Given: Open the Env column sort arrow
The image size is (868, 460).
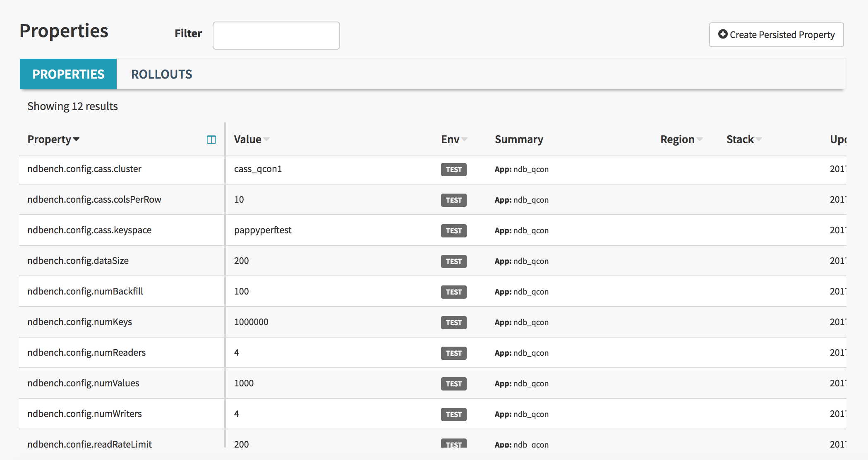Looking at the screenshot, I should 465,139.
